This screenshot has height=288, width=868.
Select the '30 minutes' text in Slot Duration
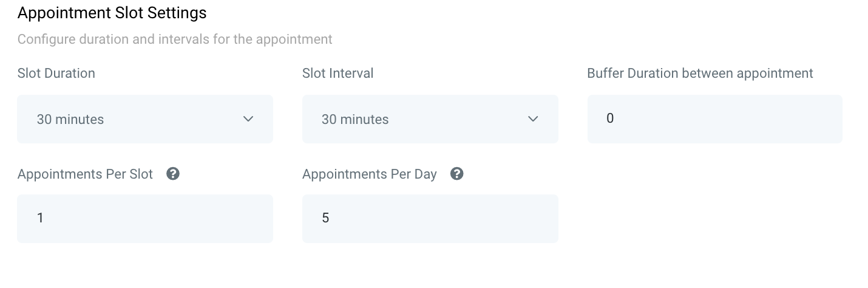click(x=70, y=120)
